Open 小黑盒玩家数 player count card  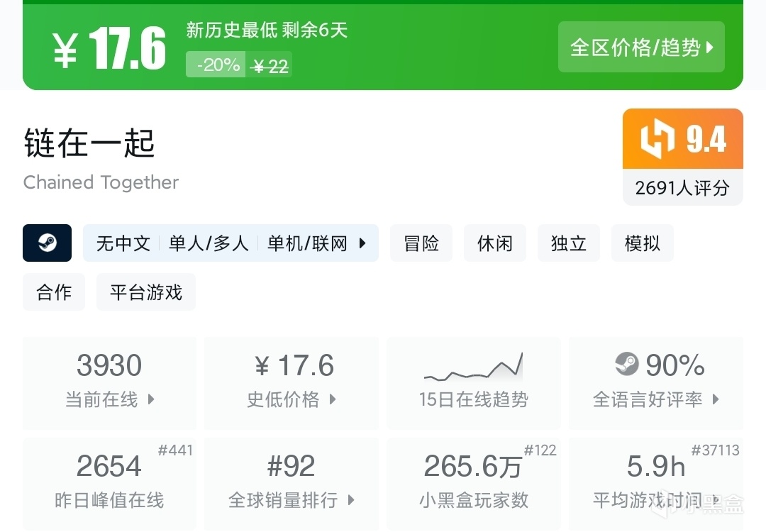point(473,484)
